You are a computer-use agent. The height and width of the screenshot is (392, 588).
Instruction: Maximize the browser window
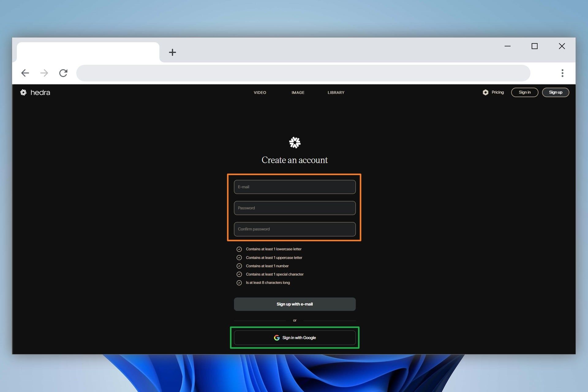[x=534, y=46]
